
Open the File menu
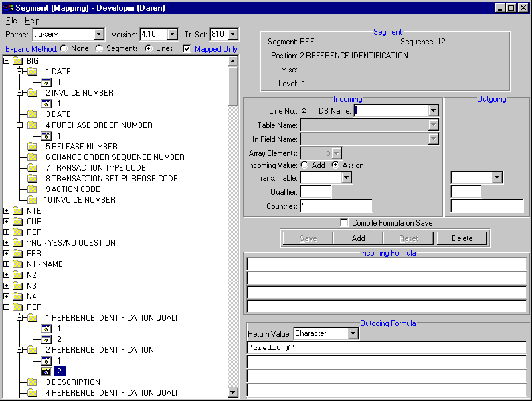pyautogui.click(x=11, y=21)
